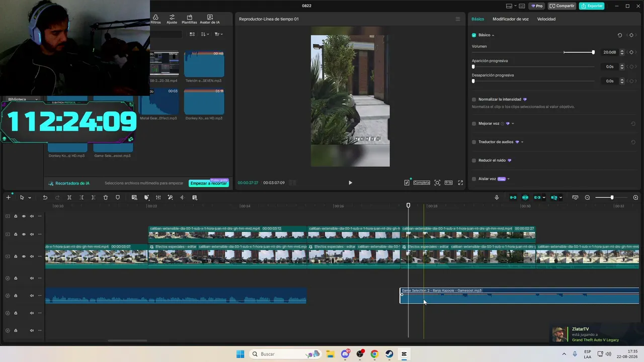644x362 pixels.
Task: Switch to the Básico tab
Action: click(477, 19)
